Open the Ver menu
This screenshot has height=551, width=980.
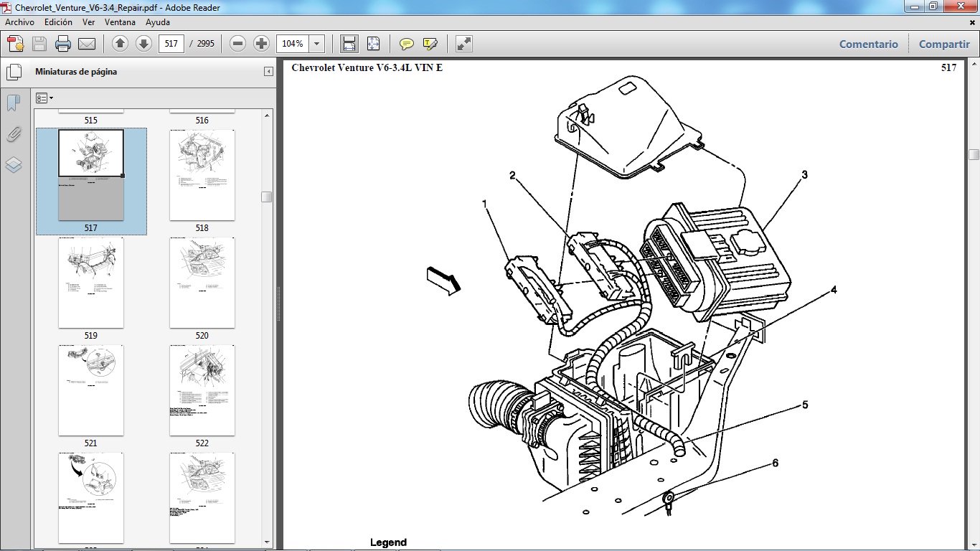click(x=89, y=22)
